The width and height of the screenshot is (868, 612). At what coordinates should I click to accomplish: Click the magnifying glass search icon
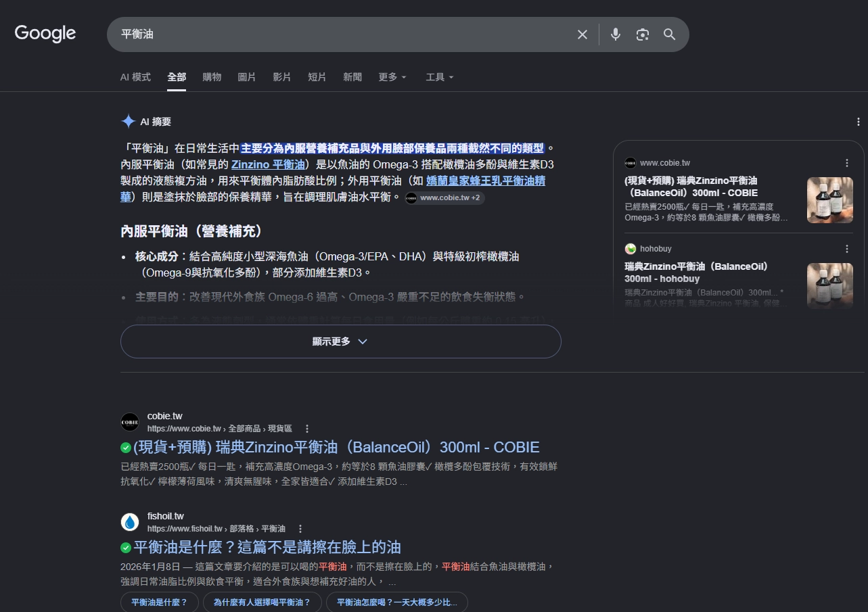[669, 34]
